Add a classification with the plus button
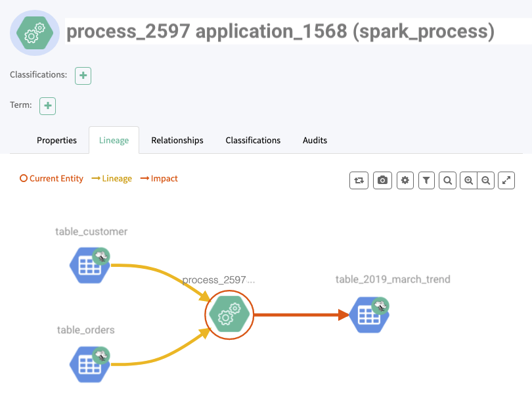Viewport: 532px width, 397px height. pyautogui.click(x=83, y=76)
